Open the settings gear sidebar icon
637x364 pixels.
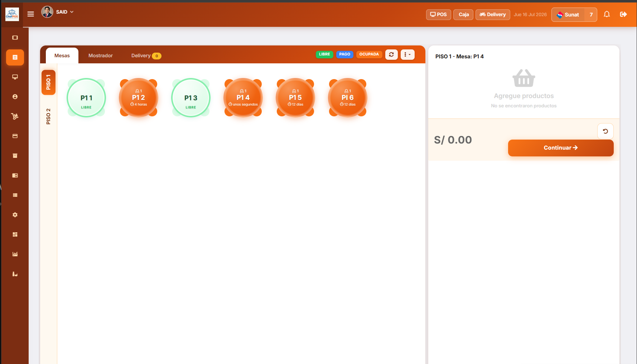pyautogui.click(x=15, y=215)
